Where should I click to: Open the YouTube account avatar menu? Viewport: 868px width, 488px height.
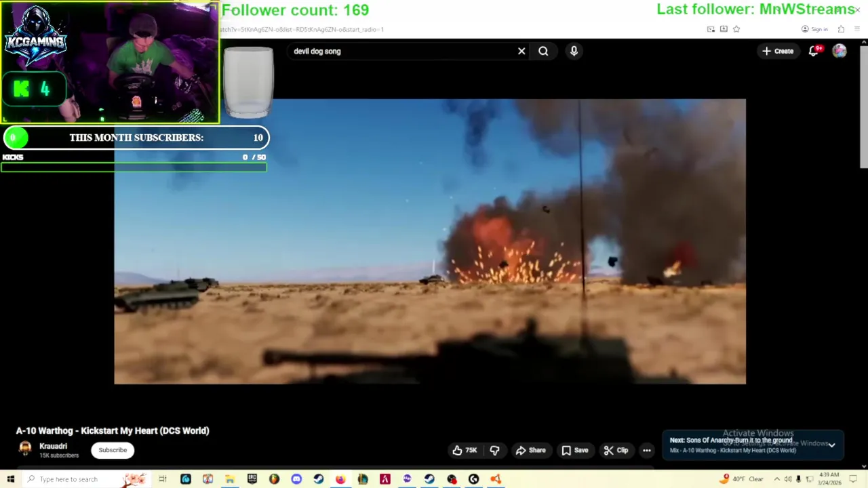pos(840,51)
